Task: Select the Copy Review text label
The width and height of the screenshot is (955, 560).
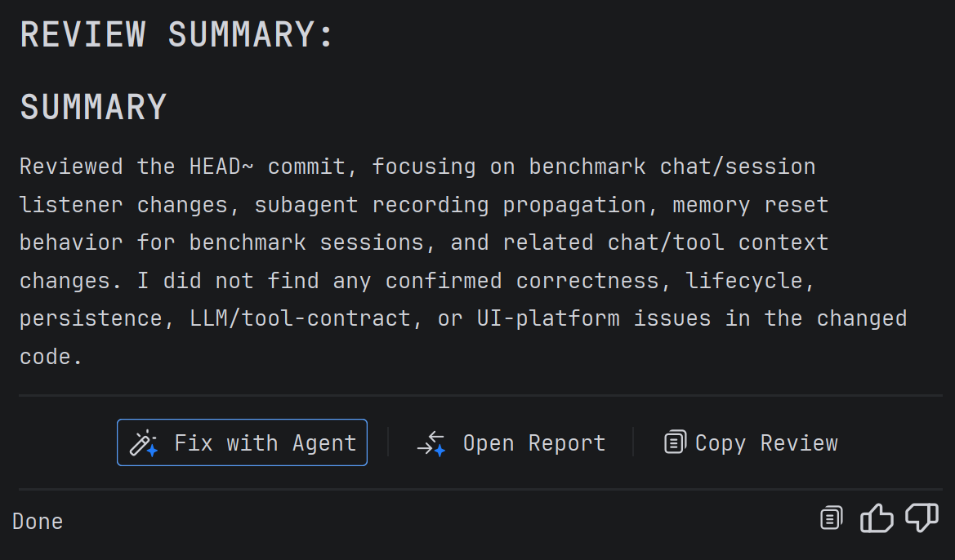Action: (x=766, y=443)
